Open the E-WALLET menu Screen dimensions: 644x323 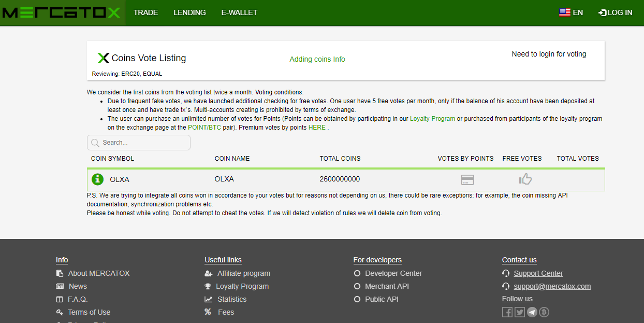pyautogui.click(x=239, y=12)
